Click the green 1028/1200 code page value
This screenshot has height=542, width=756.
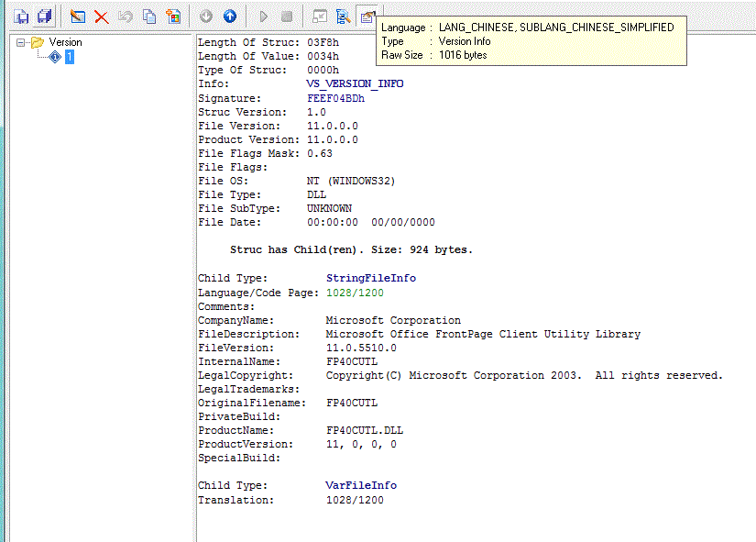click(x=355, y=293)
